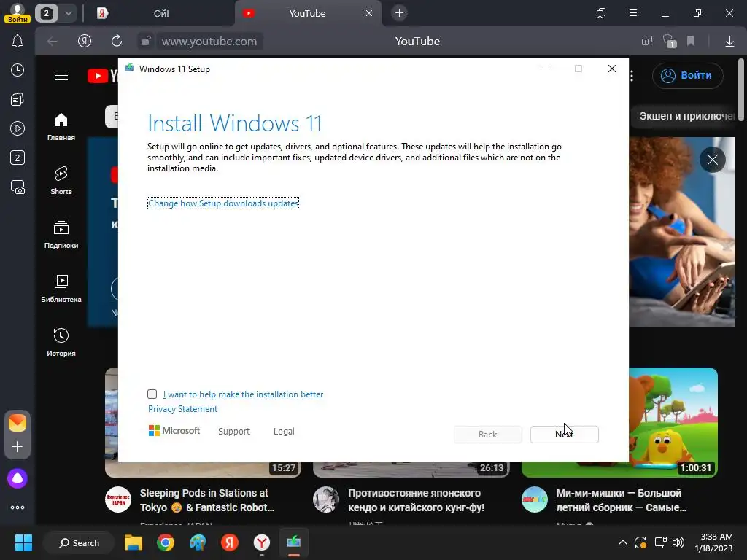Open File Explorer from the taskbar

coord(133,542)
